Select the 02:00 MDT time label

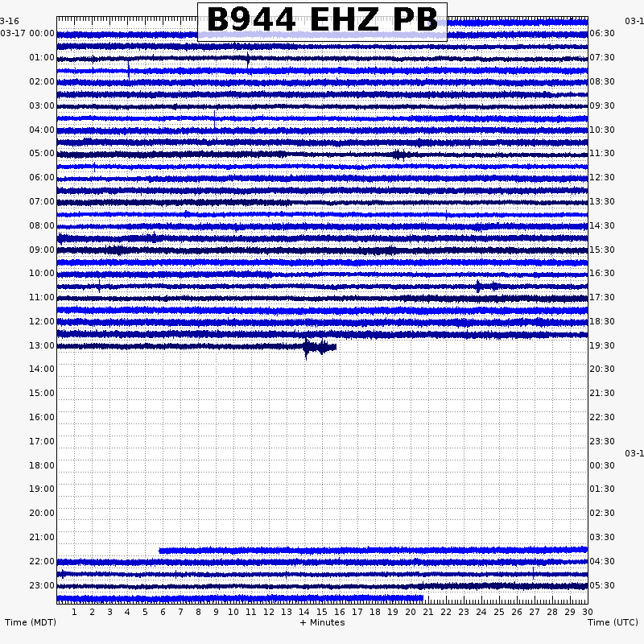tap(42, 82)
